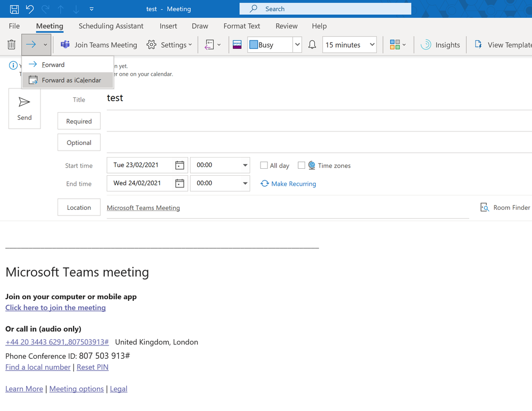Click the Reset PIN link
The image size is (532, 411).
point(93,367)
